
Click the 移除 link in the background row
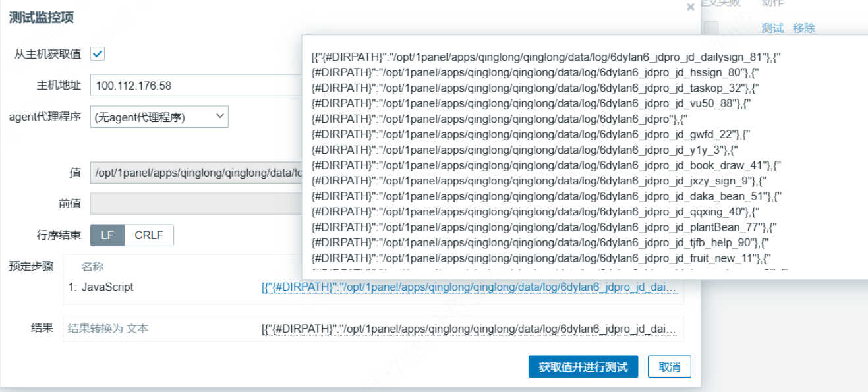pos(804,28)
